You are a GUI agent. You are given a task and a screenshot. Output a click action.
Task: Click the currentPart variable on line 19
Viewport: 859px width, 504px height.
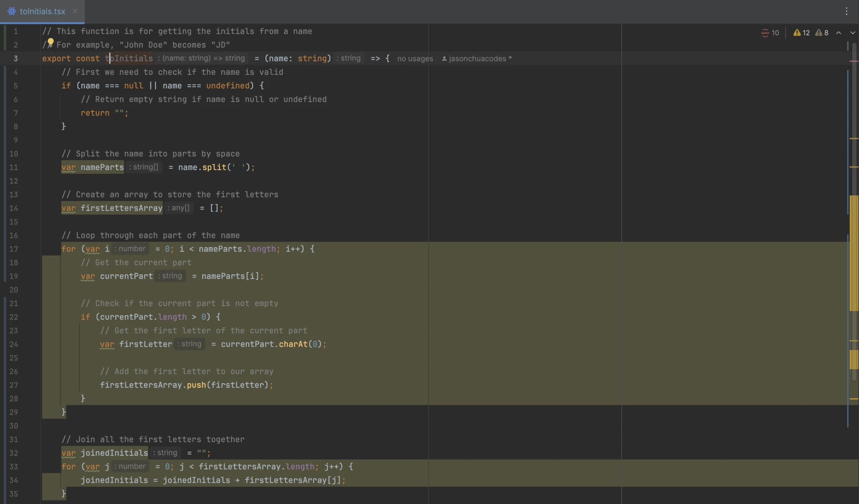[x=126, y=276]
